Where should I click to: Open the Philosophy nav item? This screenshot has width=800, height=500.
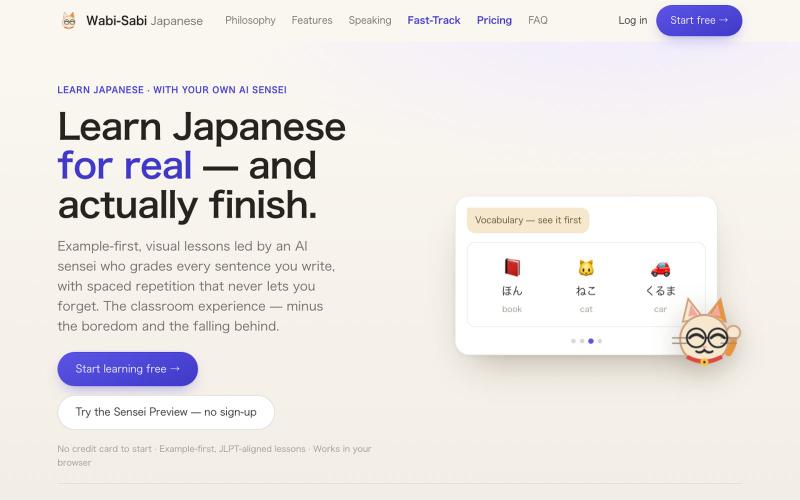tap(250, 20)
